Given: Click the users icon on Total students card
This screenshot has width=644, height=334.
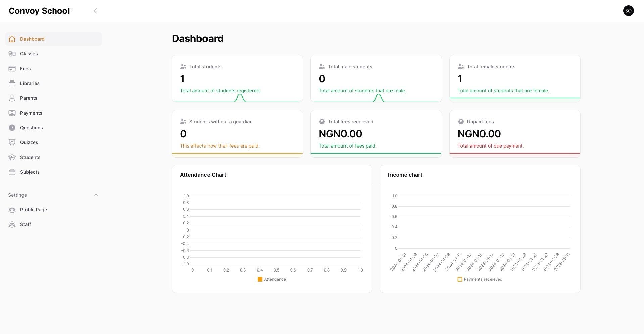Looking at the screenshot, I should [183, 67].
